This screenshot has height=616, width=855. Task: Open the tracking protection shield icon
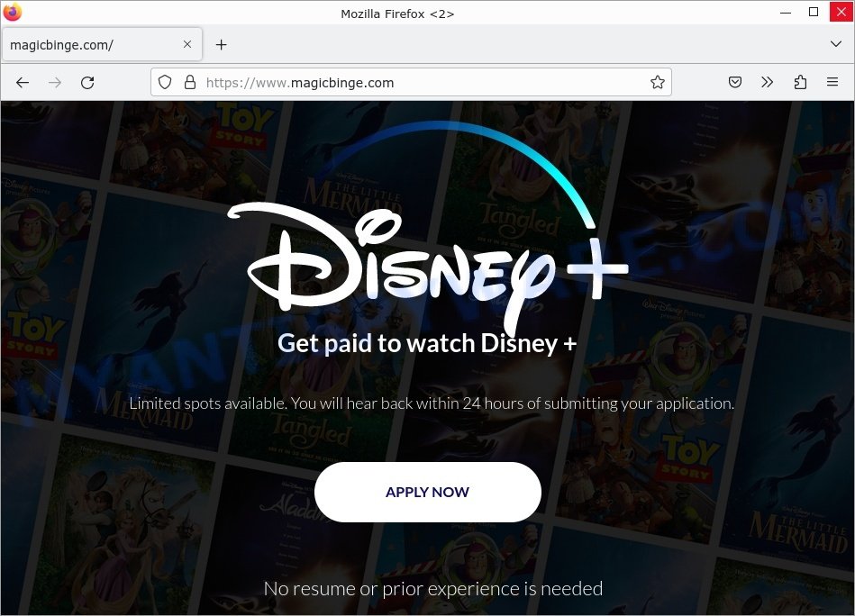tap(165, 82)
